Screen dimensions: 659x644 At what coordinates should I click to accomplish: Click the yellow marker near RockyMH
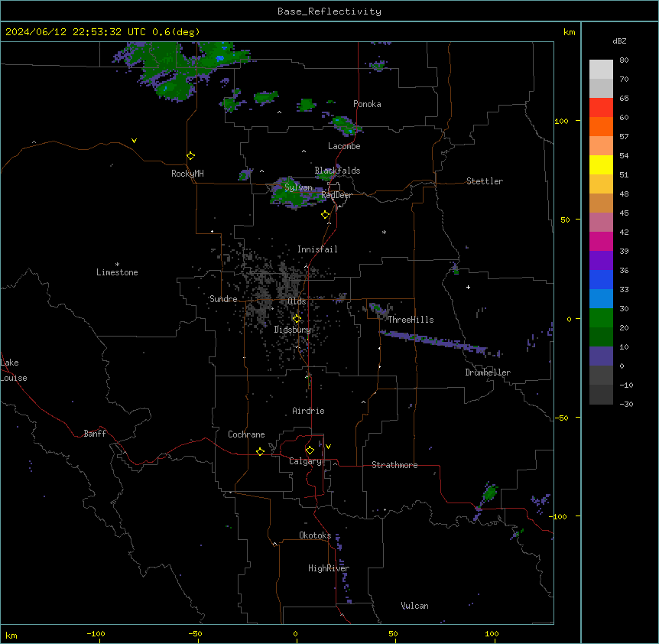(190, 155)
